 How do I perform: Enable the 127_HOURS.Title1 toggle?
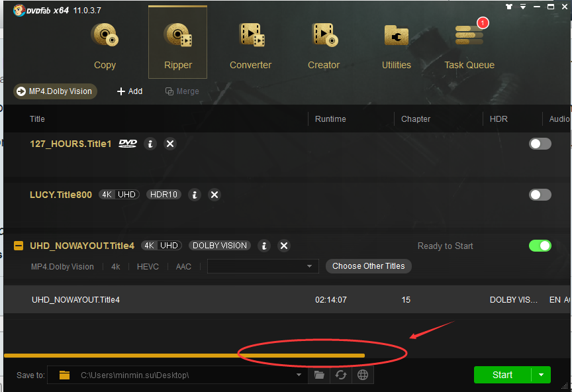540,144
